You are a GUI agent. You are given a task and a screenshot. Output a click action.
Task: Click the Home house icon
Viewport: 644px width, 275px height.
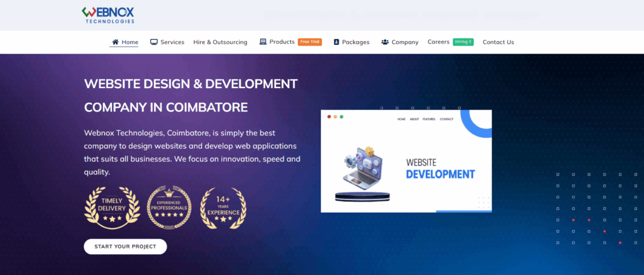point(115,42)
